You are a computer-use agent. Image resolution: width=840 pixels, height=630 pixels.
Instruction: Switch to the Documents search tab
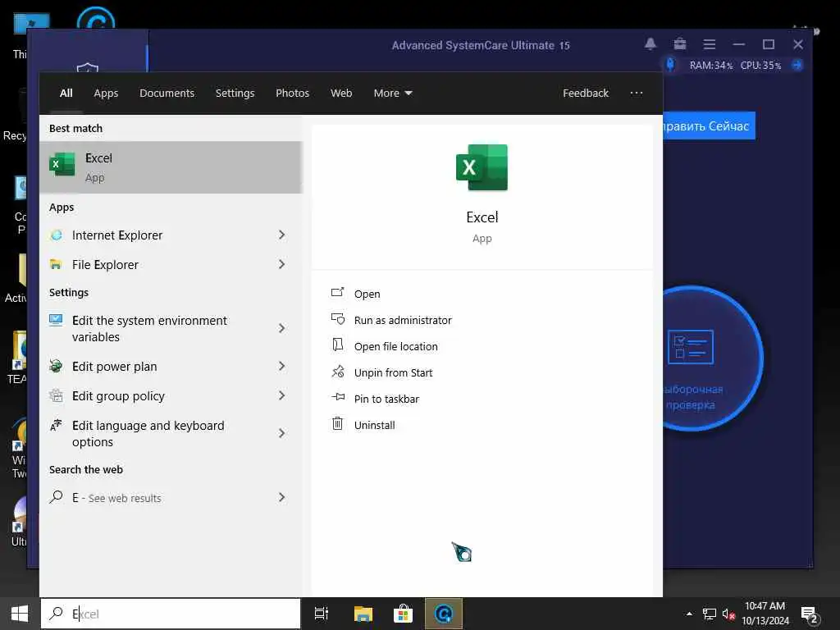click(x=167, y=94)
